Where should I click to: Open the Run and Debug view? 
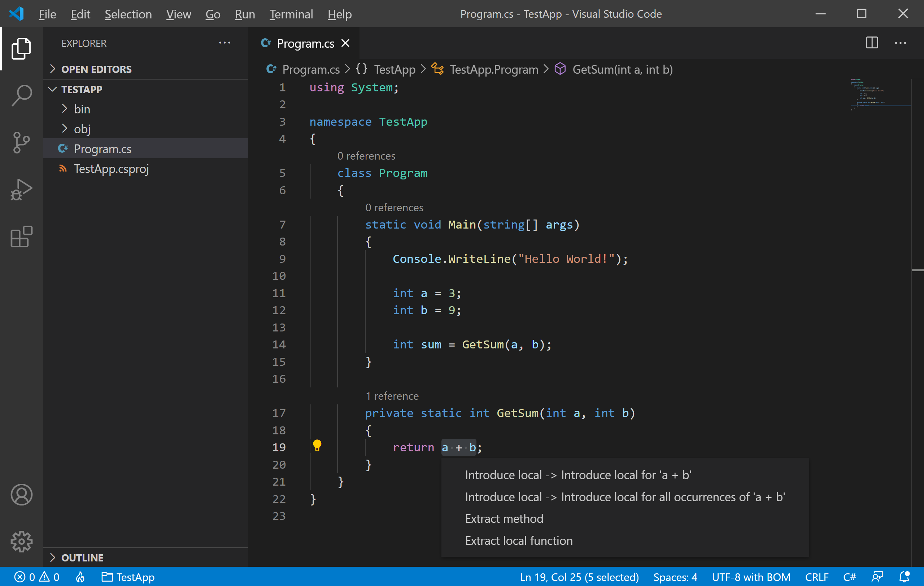pyautogui.click(x=22, y=190)
